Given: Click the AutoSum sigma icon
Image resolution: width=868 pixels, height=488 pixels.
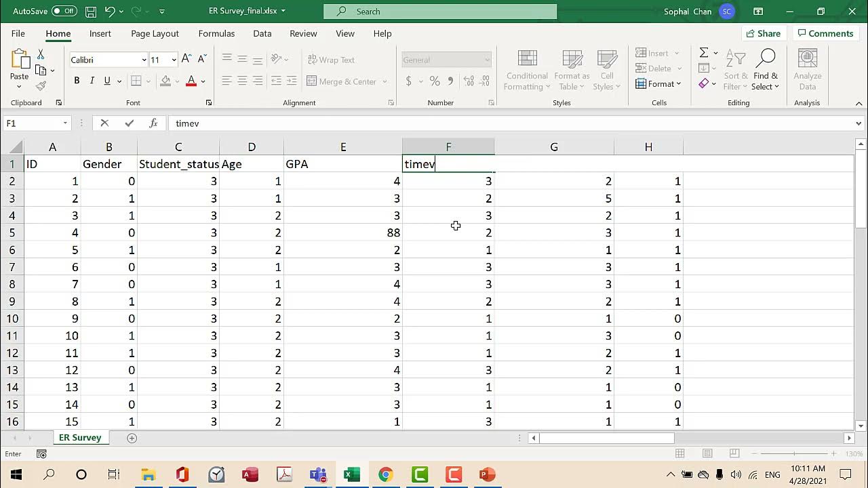Looking at the screenshot, I should pyautogui.click(x=704, y=53).
